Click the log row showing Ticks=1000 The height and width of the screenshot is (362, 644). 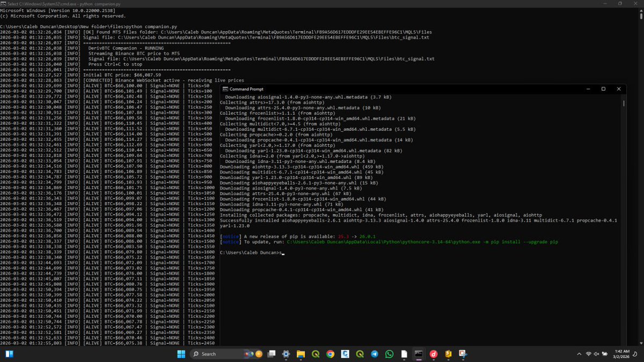click(107, 187)
